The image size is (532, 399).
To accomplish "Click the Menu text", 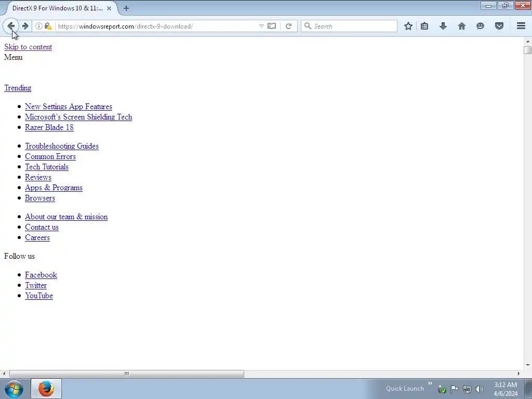I will point(13,57).
